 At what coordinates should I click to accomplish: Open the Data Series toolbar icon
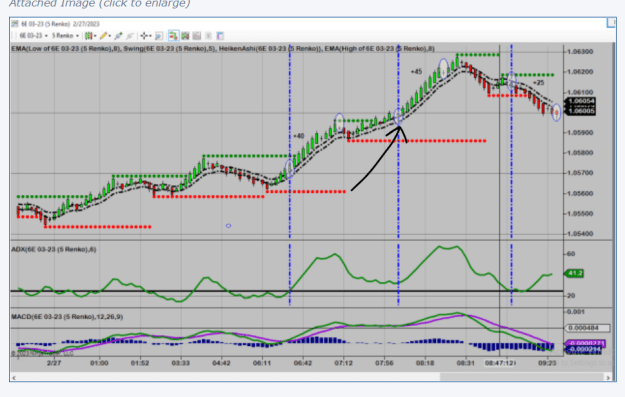(x=185, y=36)
